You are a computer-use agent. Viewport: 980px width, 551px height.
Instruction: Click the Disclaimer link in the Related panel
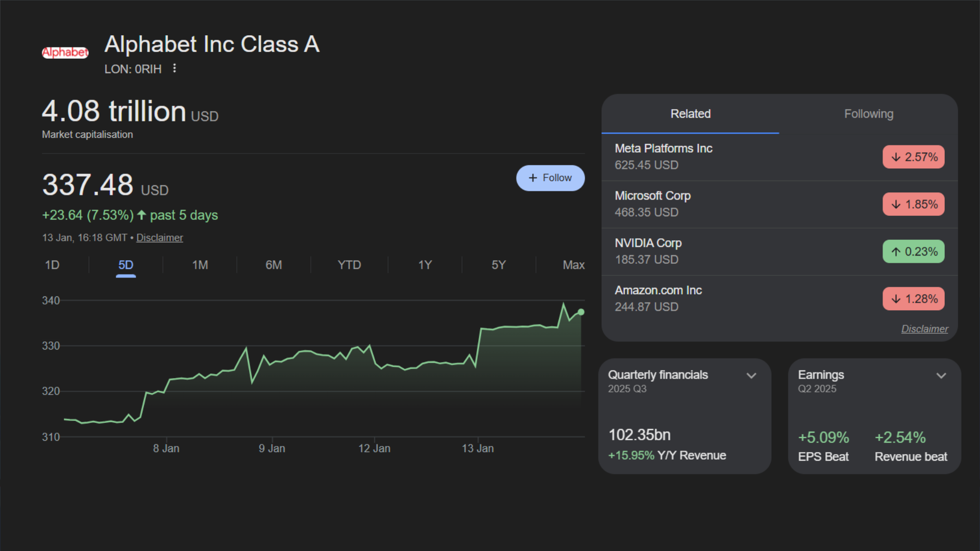925,329
